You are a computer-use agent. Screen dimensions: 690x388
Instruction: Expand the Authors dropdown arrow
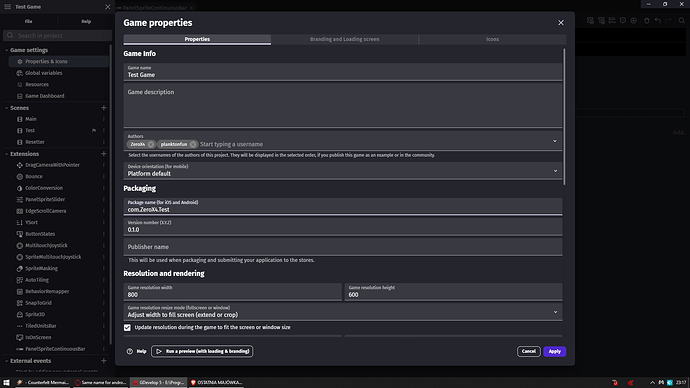coord(554,141)
